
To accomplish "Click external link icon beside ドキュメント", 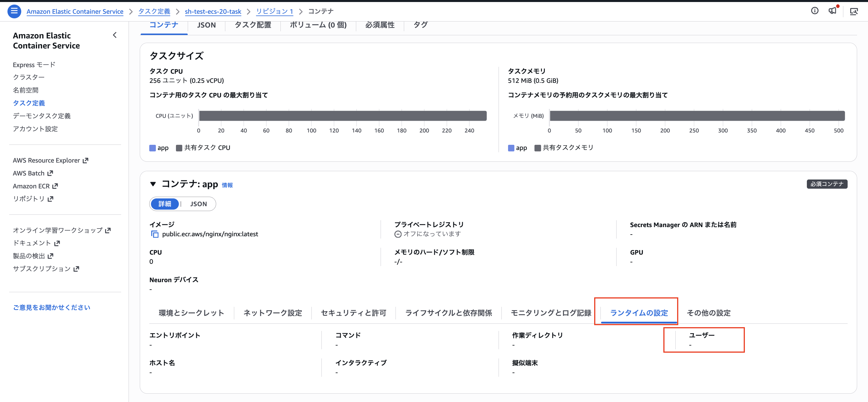I will [57, 243].
